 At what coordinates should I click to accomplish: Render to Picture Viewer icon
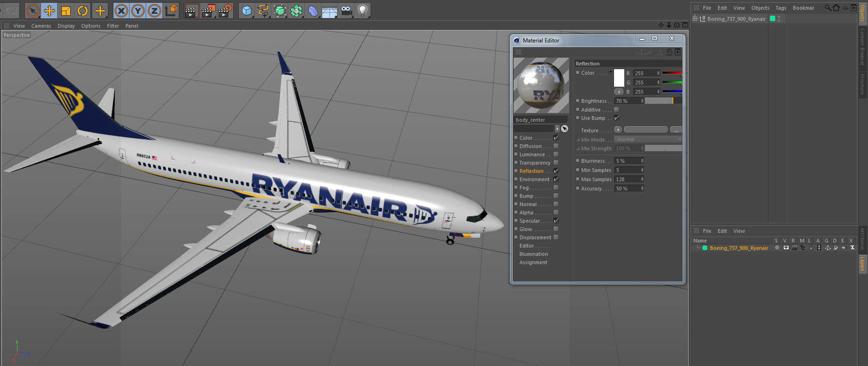pyautogui.click(x=208, y=11)
